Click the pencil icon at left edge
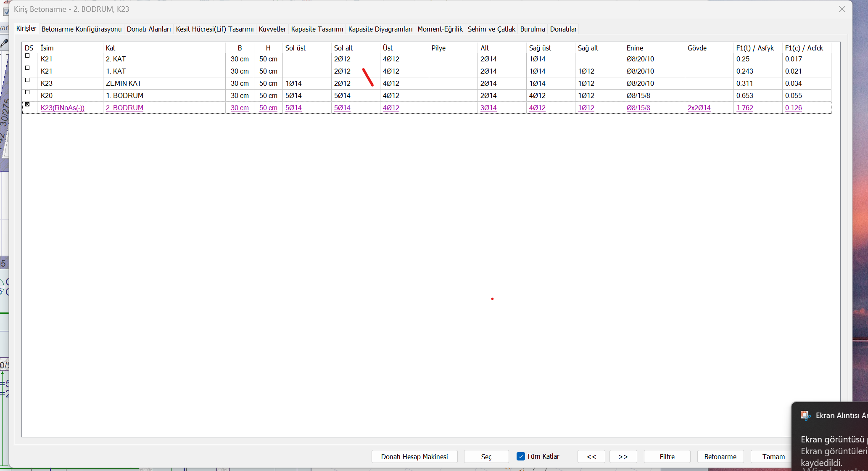 (x=4, y=43)
